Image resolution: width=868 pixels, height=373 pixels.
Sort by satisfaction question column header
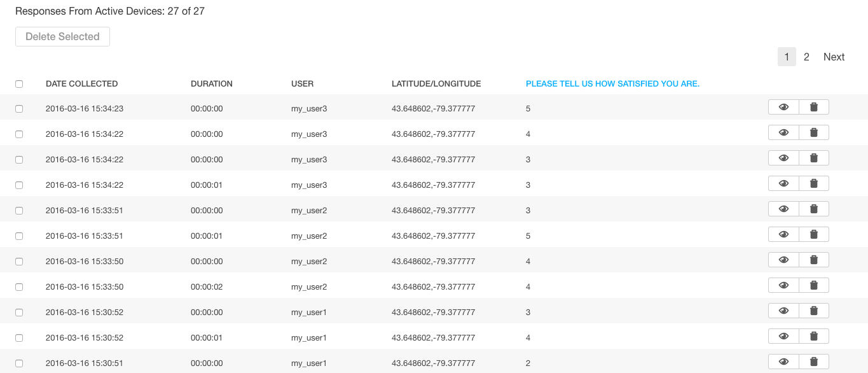(612, 83)
